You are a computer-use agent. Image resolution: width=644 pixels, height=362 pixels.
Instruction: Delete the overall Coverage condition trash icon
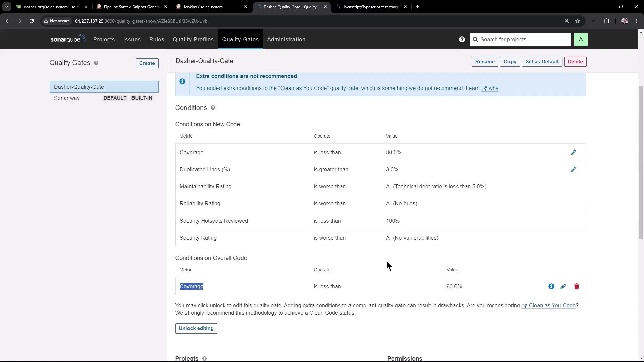coord(576,287)
